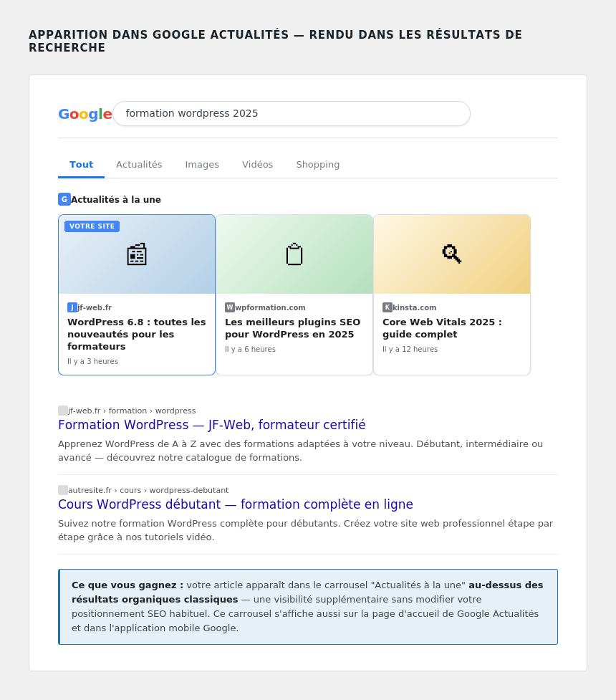Click the grey favicon beside autresite.fr breadcrumb

[x=63, y=490]
